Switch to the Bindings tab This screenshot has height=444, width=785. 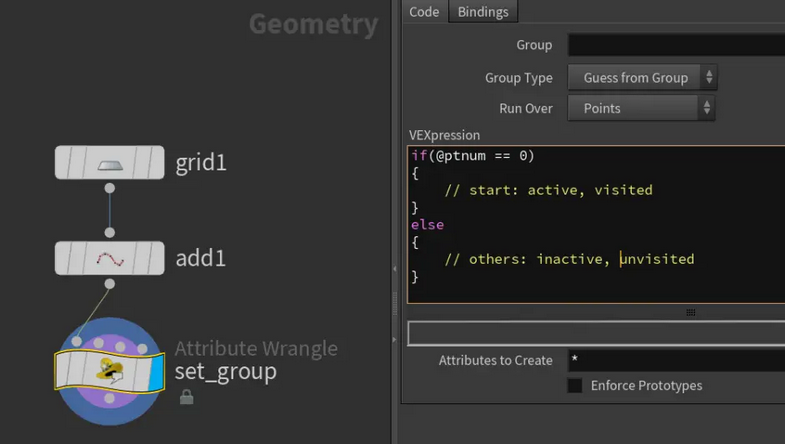click(x=483, y=12)
